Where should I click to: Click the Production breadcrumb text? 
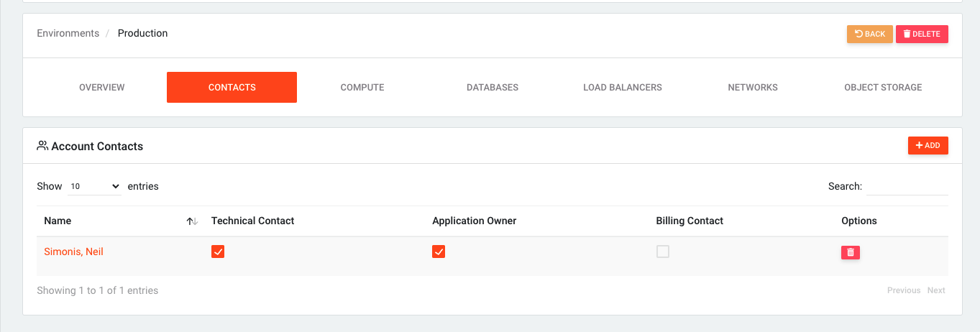[x=143, y=33]
